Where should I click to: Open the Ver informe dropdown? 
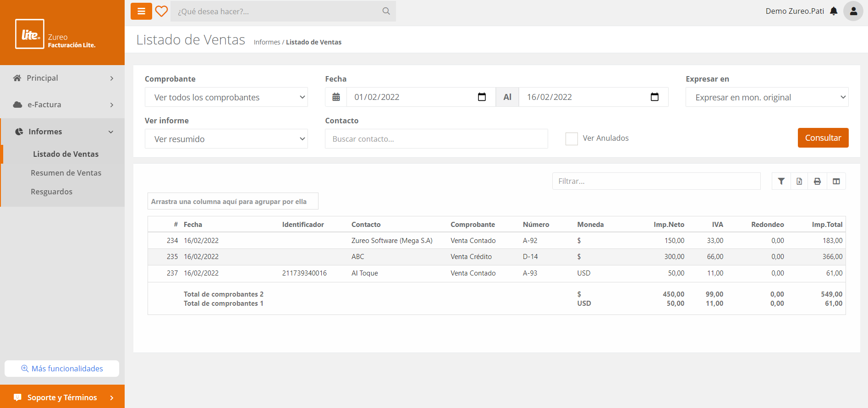click(226, 139)
